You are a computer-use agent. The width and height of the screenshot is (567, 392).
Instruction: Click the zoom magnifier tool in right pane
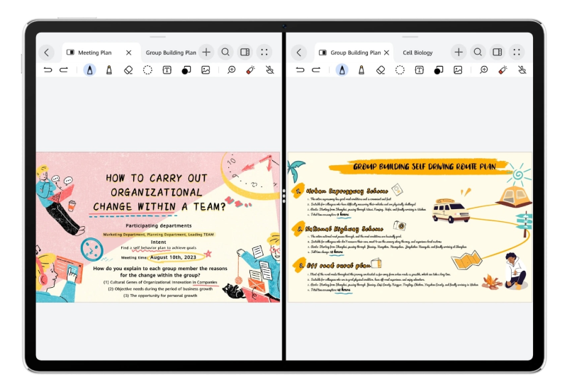[x=483, y=70]
